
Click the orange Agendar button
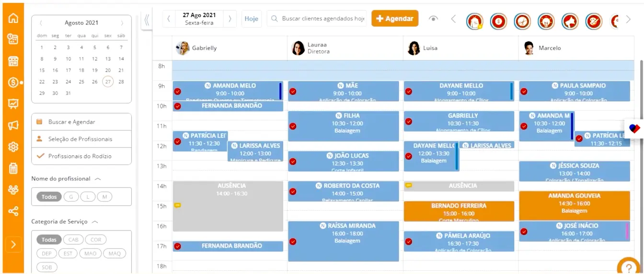(x=395, y=19)
